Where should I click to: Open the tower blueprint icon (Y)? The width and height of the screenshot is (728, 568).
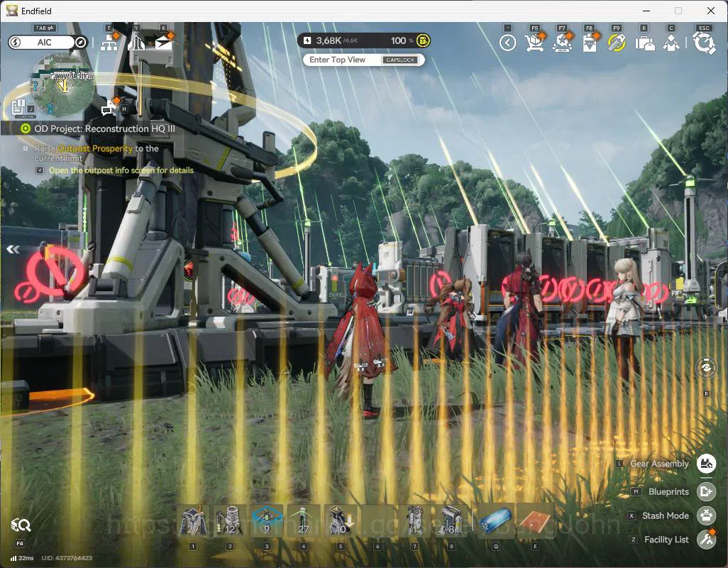(136, 43)
